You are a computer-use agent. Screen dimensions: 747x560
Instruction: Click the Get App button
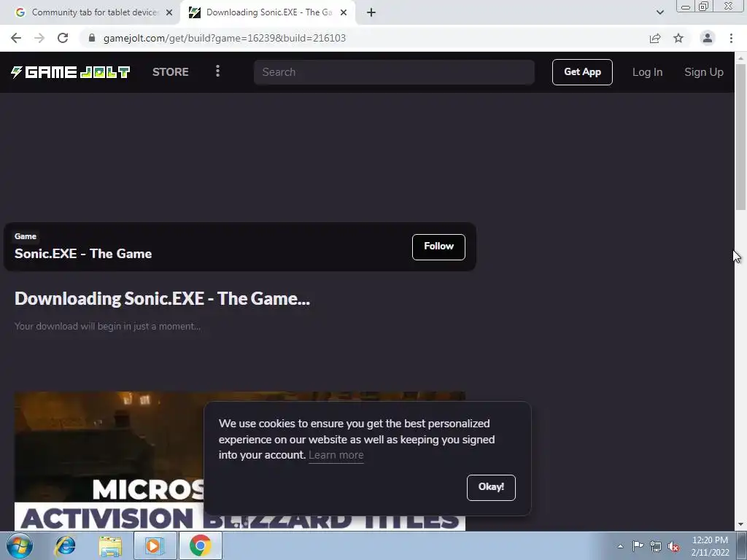point(582,72)
